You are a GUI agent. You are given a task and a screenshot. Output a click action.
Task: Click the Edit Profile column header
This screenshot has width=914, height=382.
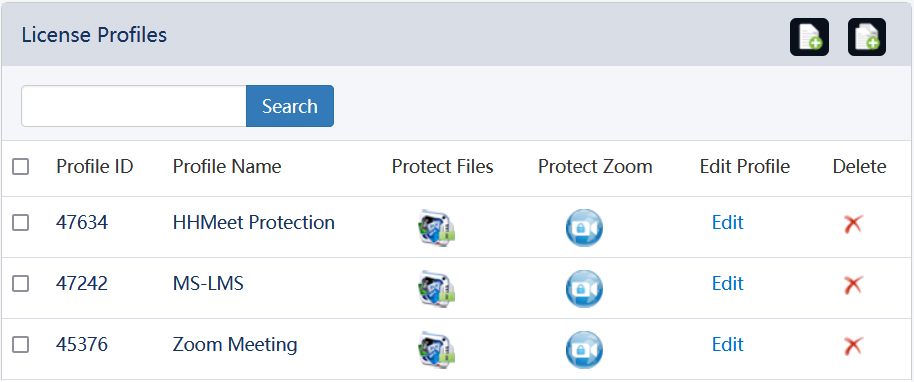745,167
